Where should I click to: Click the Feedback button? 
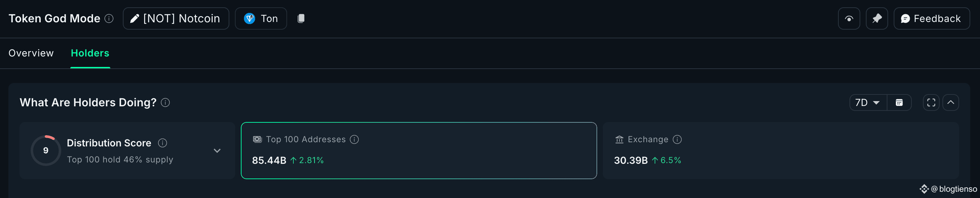(x=931, y=18)
